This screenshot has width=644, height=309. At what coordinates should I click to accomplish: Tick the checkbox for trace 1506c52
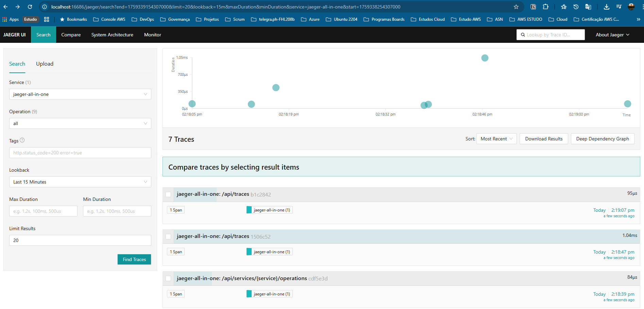pos(168,237)
